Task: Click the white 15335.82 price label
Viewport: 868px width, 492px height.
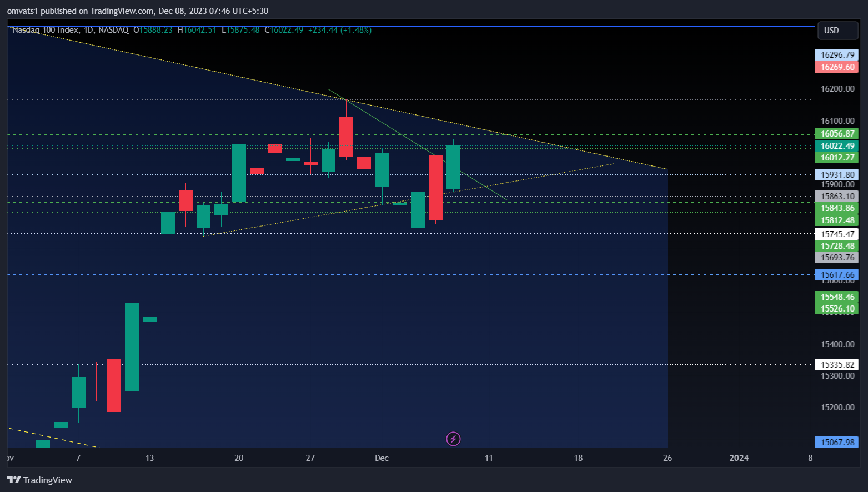Action: pyautogui.click(x=837, y=365)
